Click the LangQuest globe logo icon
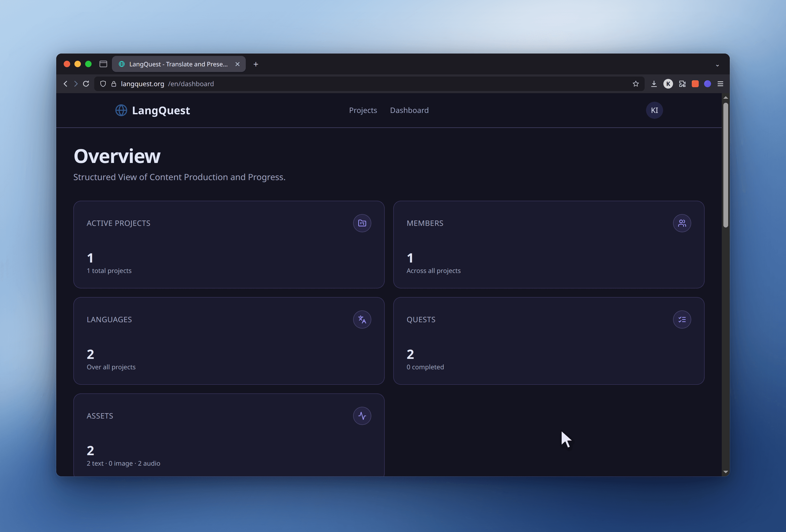The width and height of the screenshot is (786, 532). [x=121, y=110]
